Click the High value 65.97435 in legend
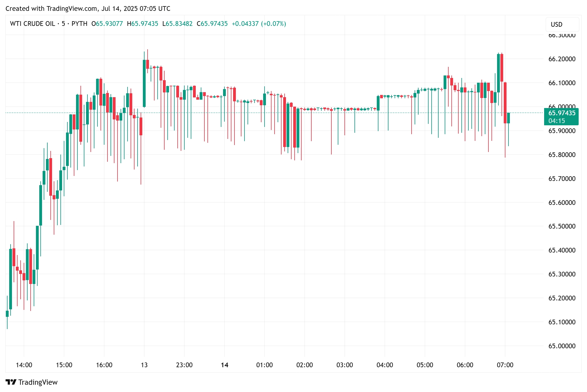 click(145, 24)
